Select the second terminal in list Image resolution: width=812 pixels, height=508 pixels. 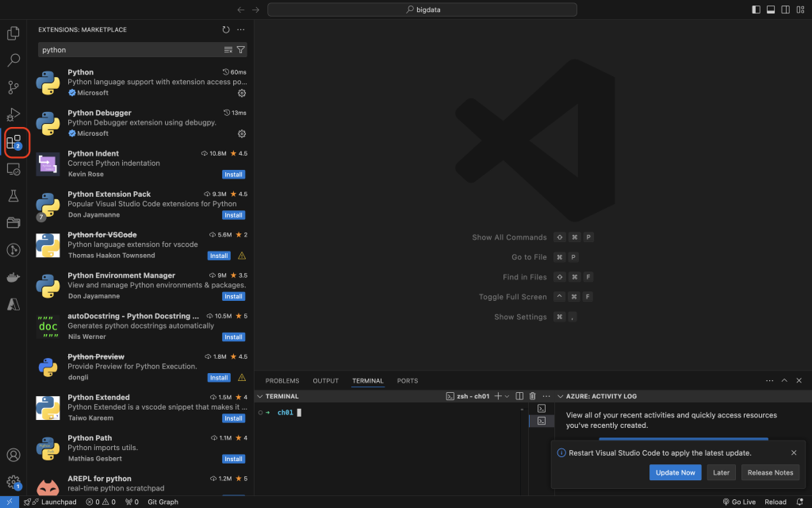click(x=542, y=421)
